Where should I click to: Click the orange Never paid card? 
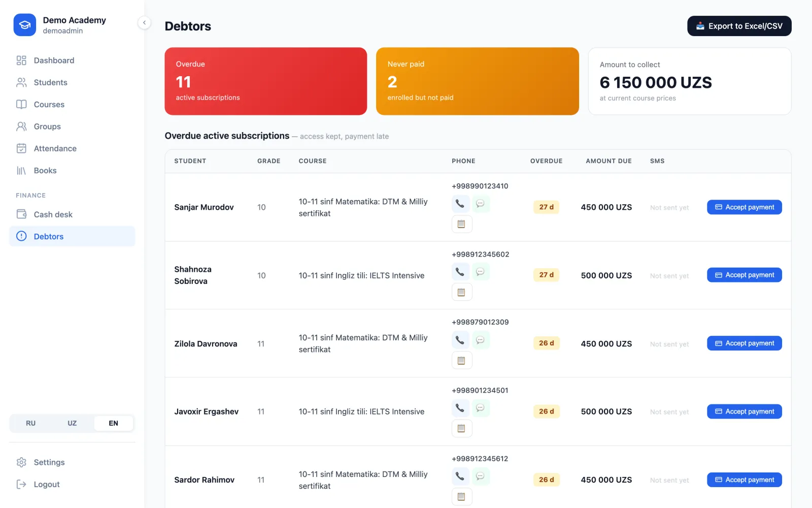tap(477, 81)
